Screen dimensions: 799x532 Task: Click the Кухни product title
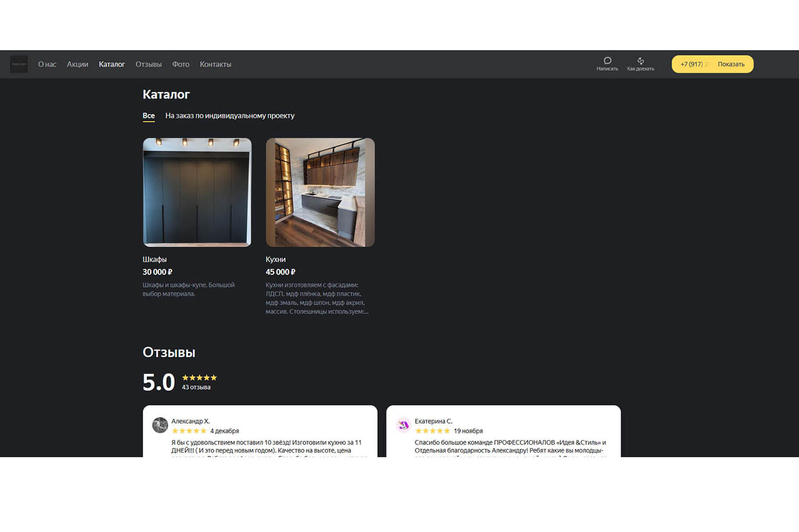(x=275, y=259)
